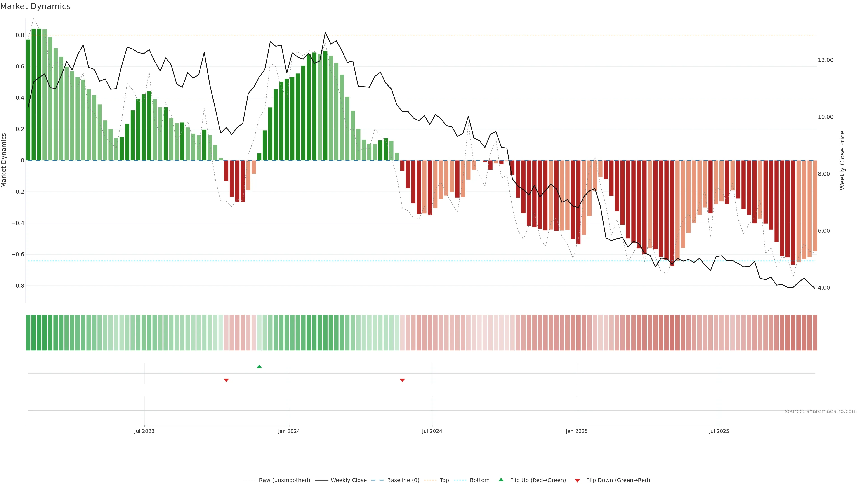Click the green Flip Up triangle marker

(259, 366)
